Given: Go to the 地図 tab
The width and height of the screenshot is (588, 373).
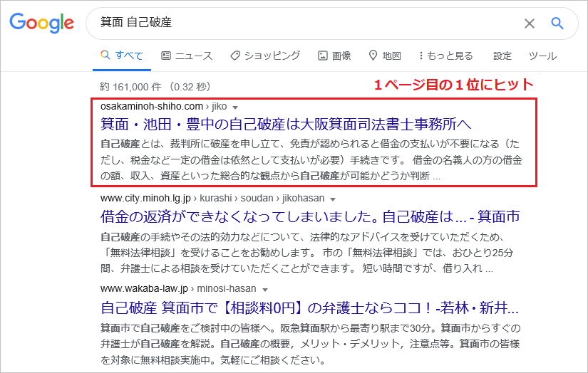Looking at the screenshot, I should pos(385,56).
